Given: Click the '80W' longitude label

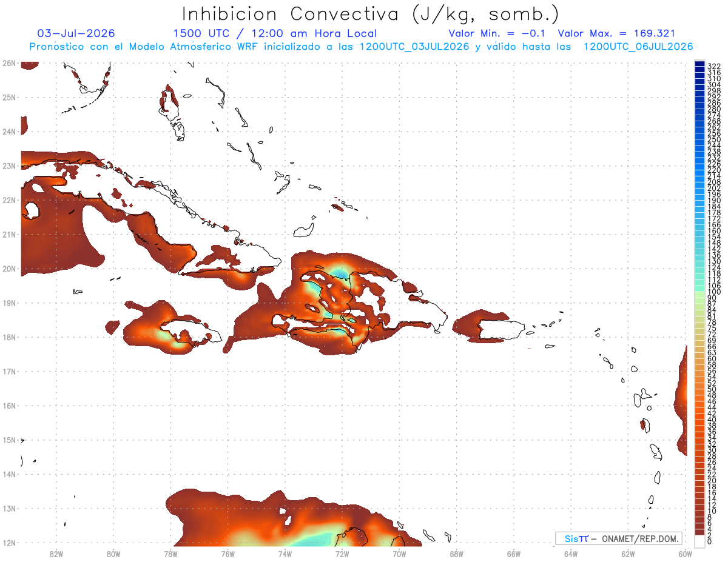Looking at the screenshot, I should [113, 553].
